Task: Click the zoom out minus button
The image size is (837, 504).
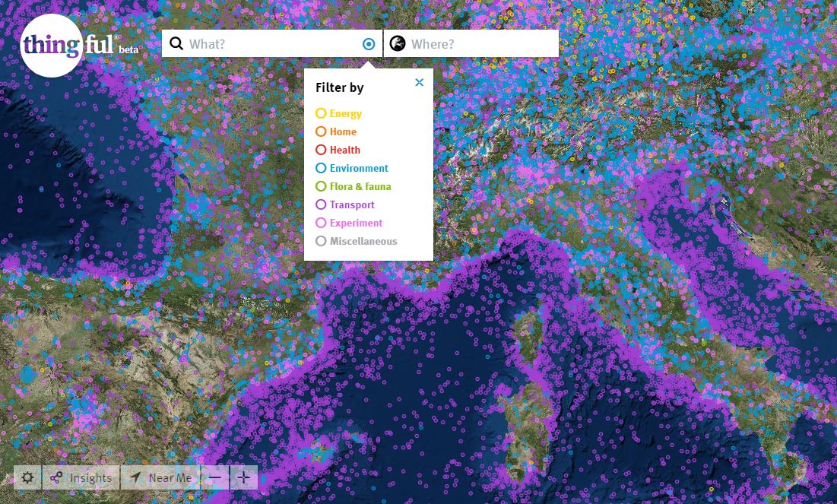Action: (x=215, y=477)
